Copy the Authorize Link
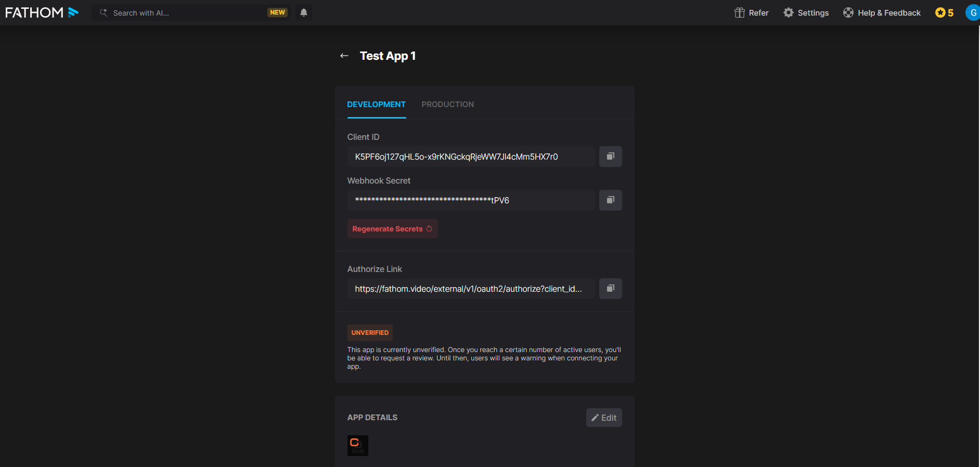 coord(611,289)
